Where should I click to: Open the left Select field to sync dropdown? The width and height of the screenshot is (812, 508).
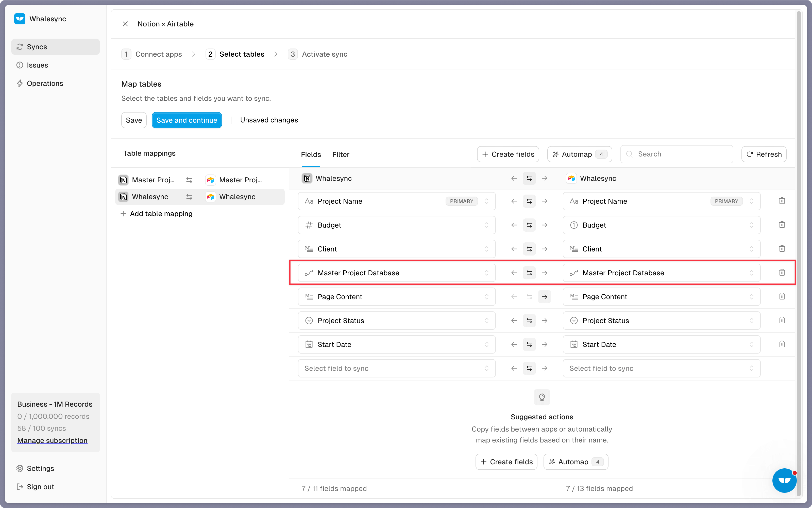[x=397, y=368]
